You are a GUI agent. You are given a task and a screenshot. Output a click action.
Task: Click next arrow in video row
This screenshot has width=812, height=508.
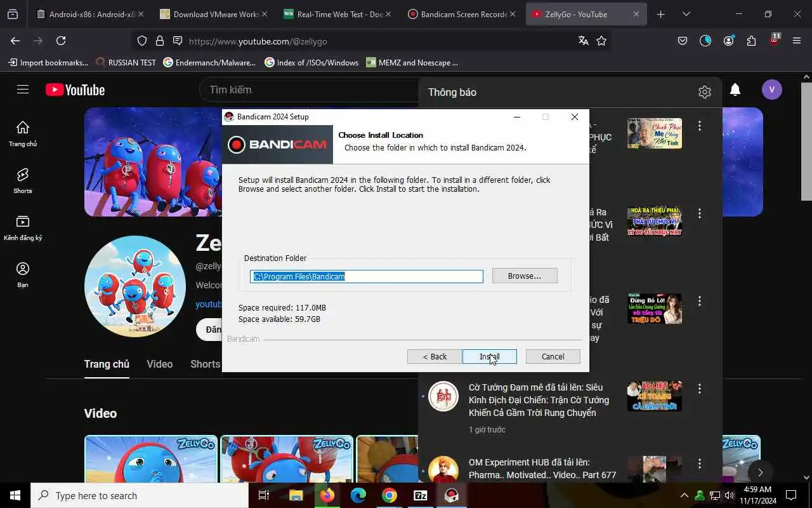coord(760,472)
